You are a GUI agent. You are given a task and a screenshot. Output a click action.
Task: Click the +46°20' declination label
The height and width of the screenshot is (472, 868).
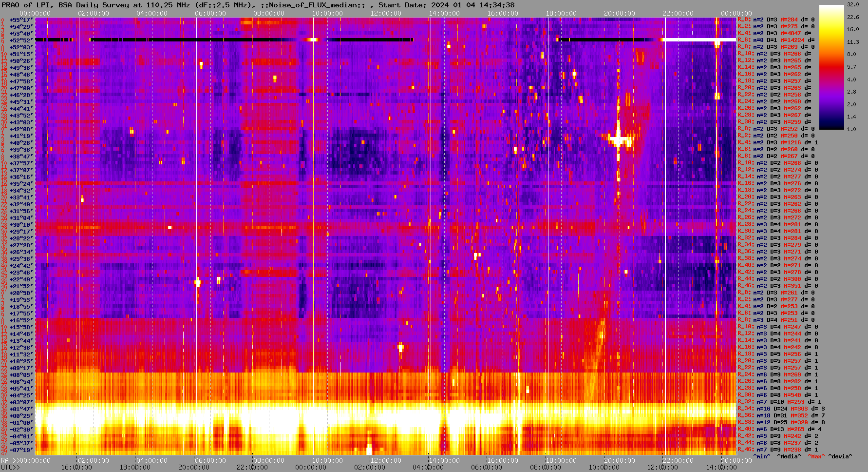click(x=21, y=95)
